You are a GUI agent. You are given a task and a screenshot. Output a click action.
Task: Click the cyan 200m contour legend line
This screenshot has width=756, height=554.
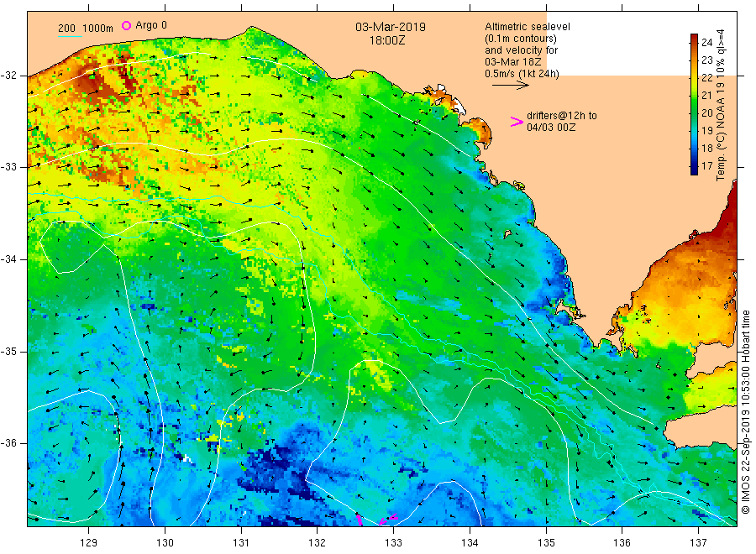point(70,36)
